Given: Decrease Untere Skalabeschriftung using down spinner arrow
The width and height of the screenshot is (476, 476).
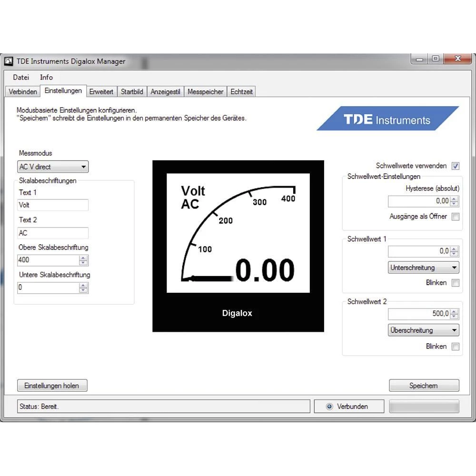Looking at the screenshot, I should coord(83,290).
